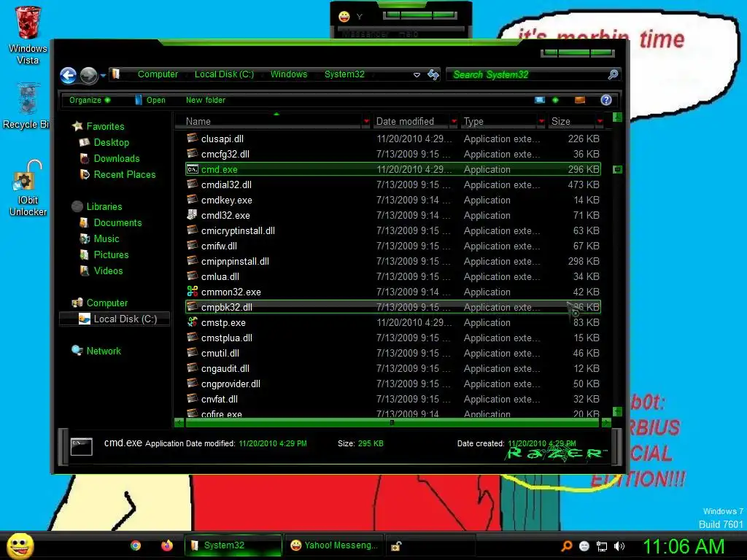Image resolution: width=747 pixels, height=560 pixels.
Task: Click the Computer breadcrumb segment
Action: [158, 74]
